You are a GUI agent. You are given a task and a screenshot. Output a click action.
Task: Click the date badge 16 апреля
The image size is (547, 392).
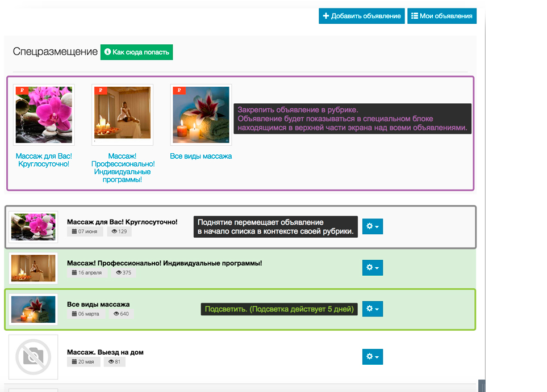pos(87,272)
